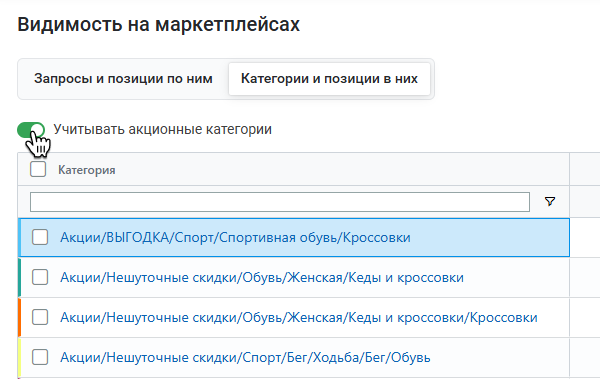600x379 pixels.
Task: Check the ВЫГОДКА Кроссовки category row checkbox
Action: (x=40, y=237)
